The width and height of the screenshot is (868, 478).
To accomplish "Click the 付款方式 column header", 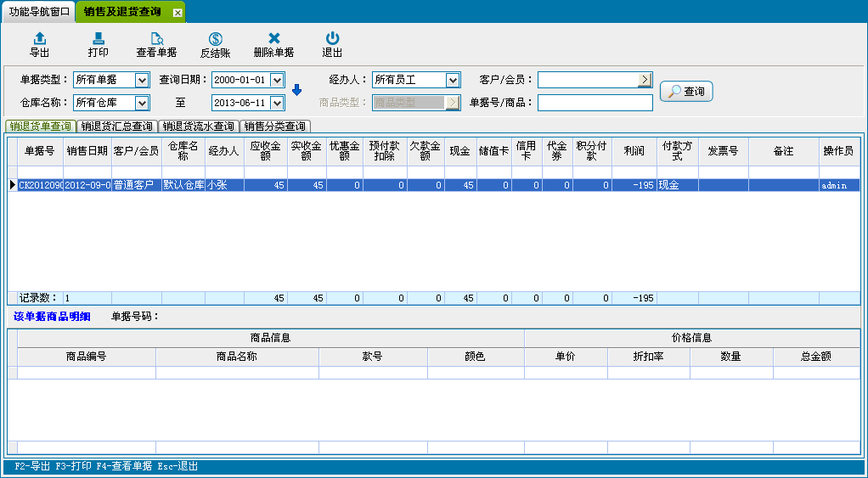I will [x=677, y=151].
